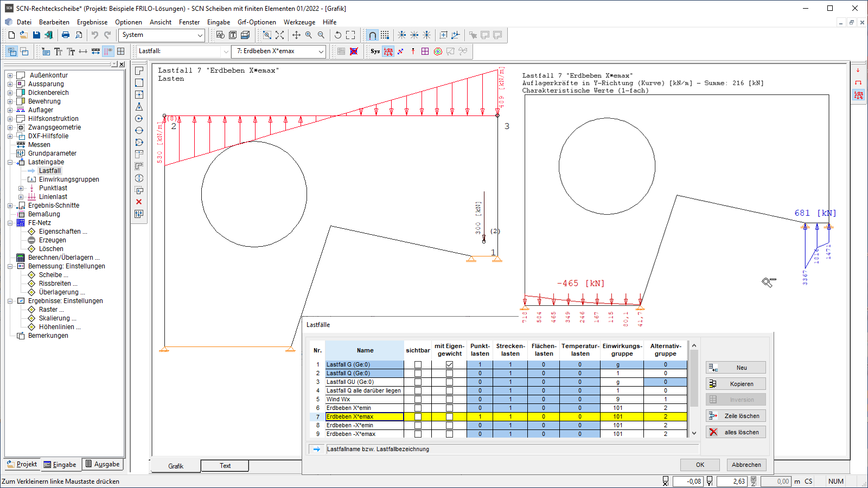The height and width of the screenshot is (488, 868).
Task: Open the Werkzeuge menu
Action: point(299,22)
